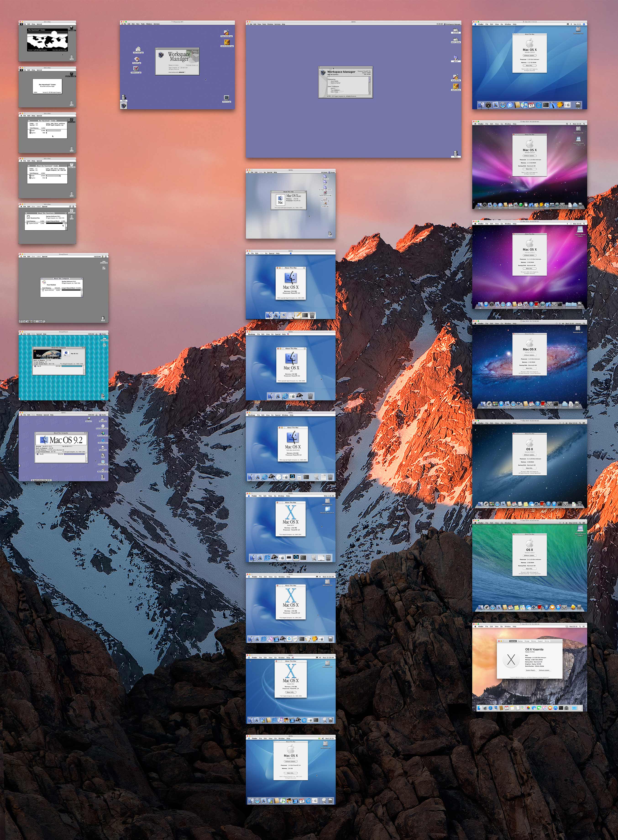Screen dimensions: 618x840
Task: Switch to Storage tab in OS X Yosemite About window
Action: point(527,641)
